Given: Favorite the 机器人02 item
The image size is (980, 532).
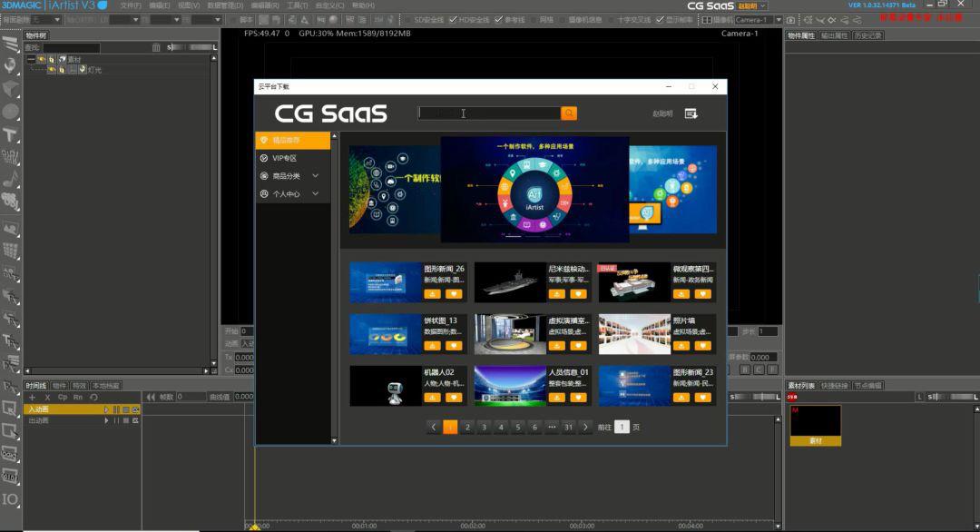Looking at the screenshot, I should tap(454, 397).
